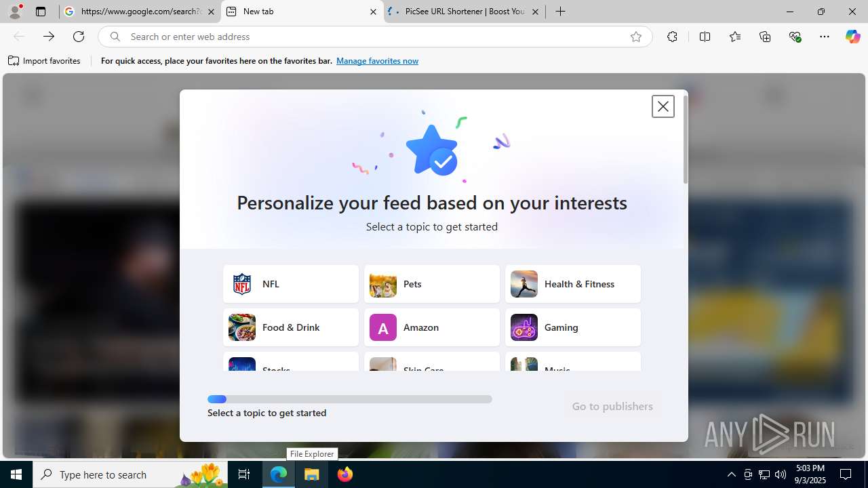Open Settings and more menu
Viewport: 868px width, 488px height.
click(825, 37)
